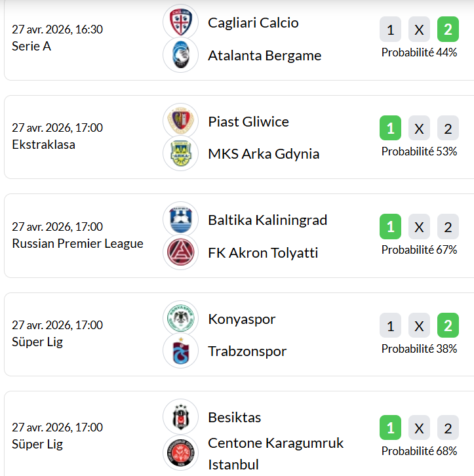Click the MKS Arka Gdynia logo
The width and height of the screenshot is (474, 476).
click(x=180, y=153)
